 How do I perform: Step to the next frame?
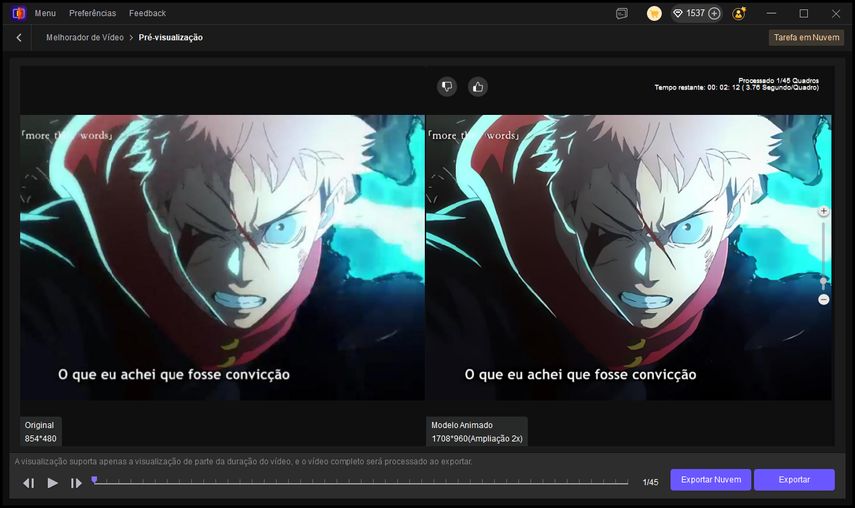pos(76,483)
